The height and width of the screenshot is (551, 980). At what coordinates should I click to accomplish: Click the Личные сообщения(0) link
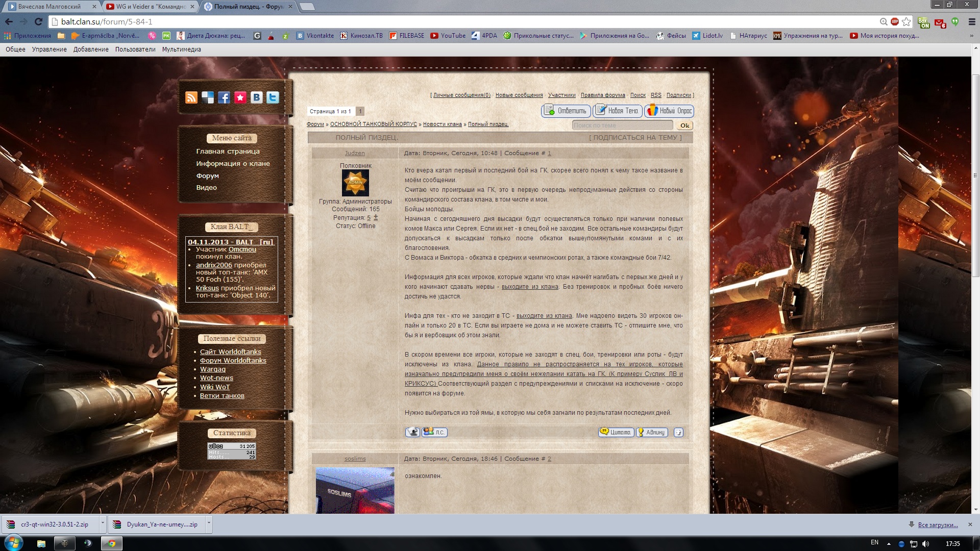point(462,95)
